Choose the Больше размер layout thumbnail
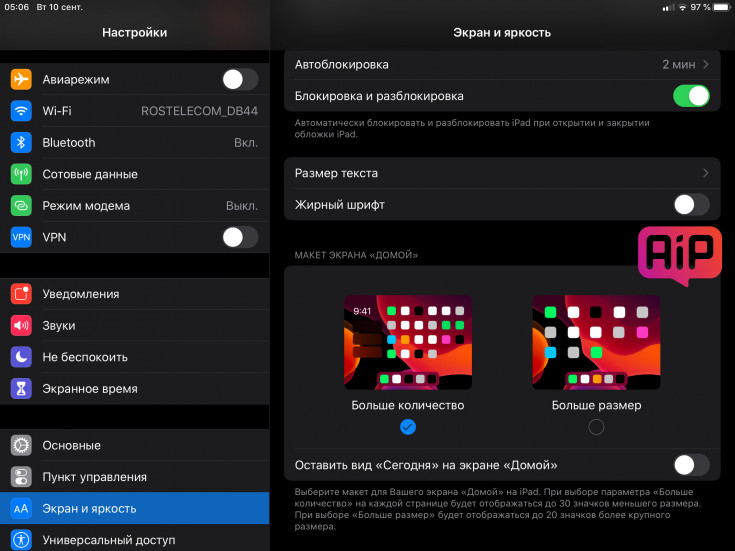Viewport: 735px width, 551px height. click(x=596, y=342)
